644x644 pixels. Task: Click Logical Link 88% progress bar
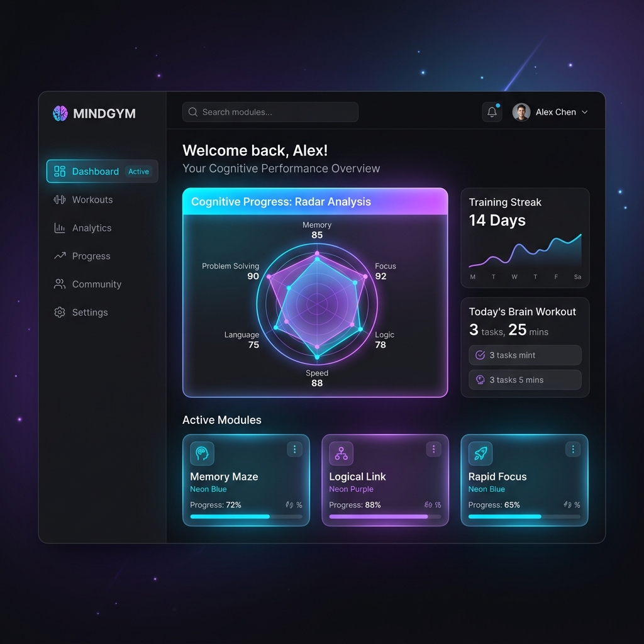(386, 517)
